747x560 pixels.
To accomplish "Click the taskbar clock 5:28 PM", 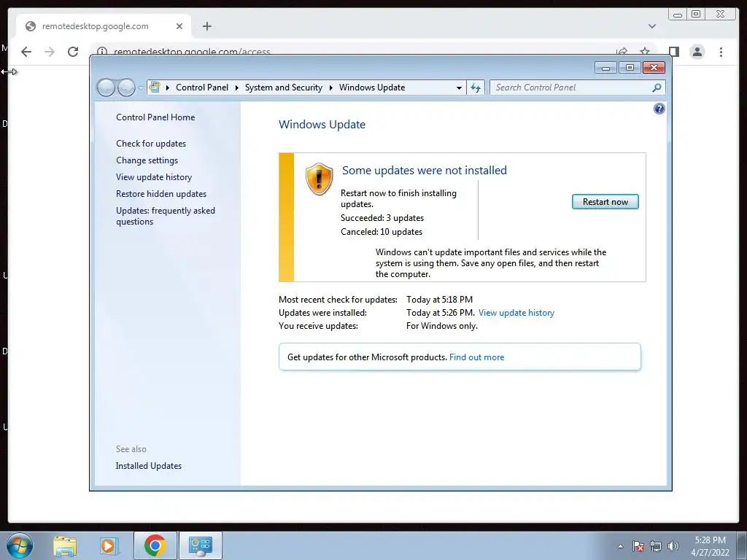I will click(710, 540).
